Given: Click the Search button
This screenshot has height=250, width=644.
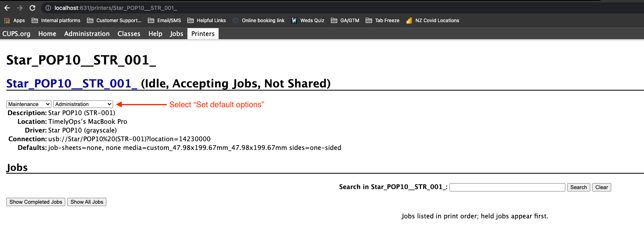Looking at the screenshot, I should click(578, 187).
